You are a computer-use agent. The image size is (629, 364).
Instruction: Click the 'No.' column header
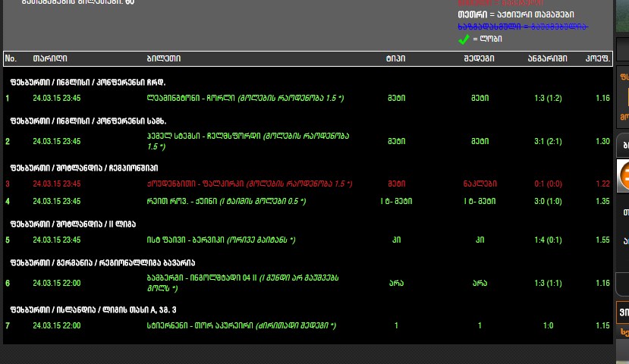pos(11,58)
